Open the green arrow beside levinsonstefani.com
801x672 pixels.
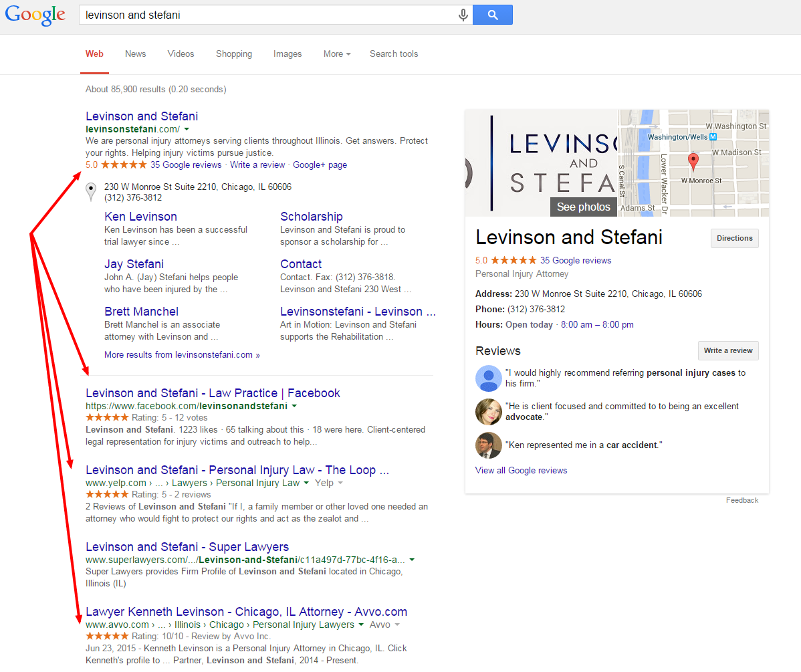tap(187, 129)
